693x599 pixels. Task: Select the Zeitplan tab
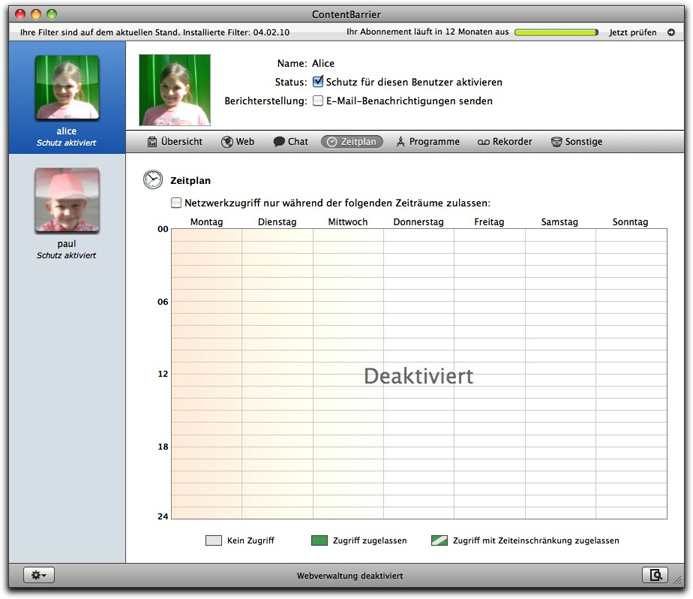pyautogui.click(x=352, y=141)
